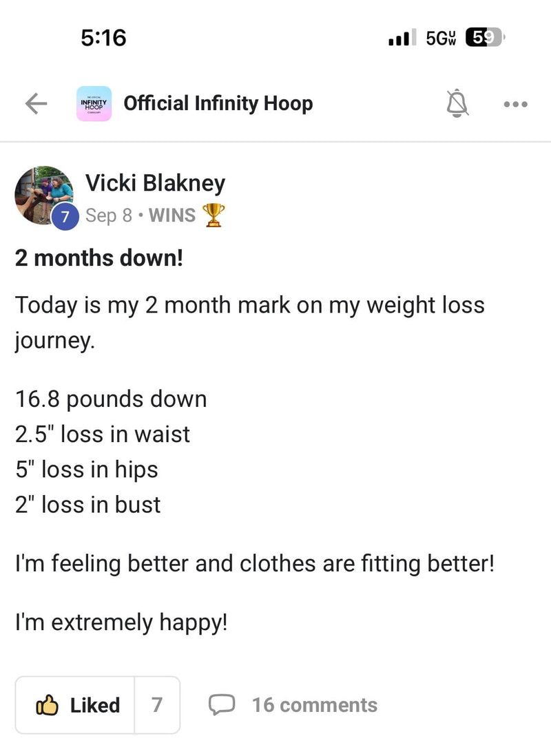Select the WINS category label
Viewport: 551px width, 756px height.
point(172,216)
